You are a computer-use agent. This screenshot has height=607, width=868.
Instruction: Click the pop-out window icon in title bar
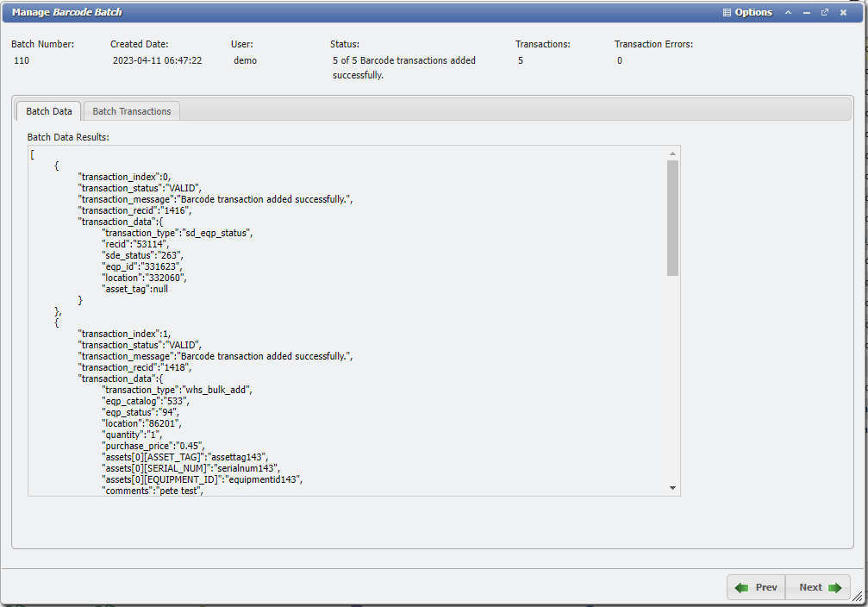pos(825,11)
